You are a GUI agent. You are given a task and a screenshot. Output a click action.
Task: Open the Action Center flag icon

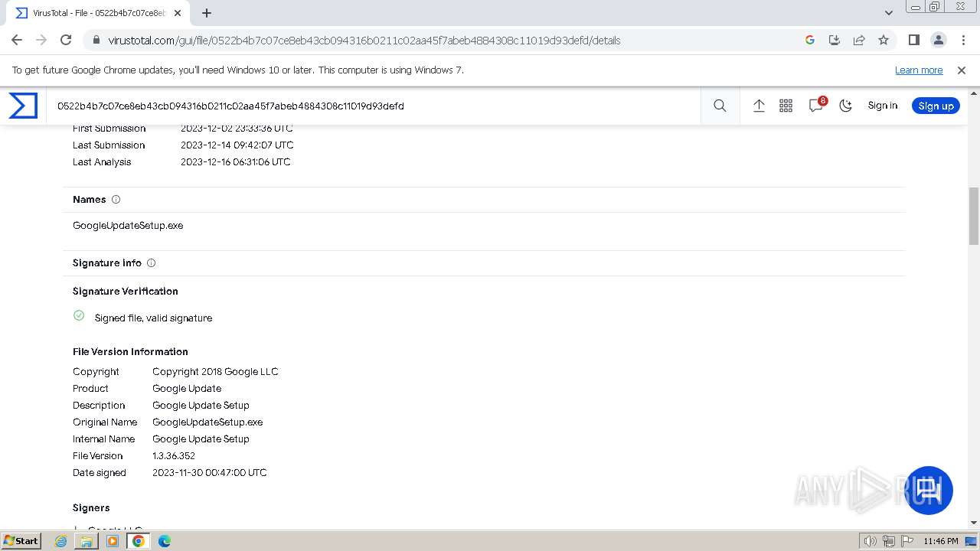[x=907, y=541]
